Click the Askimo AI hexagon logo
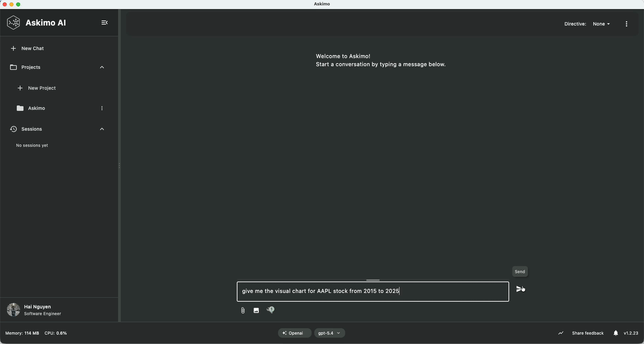The height and width of the screenshot is (344, 644). [x=13, y=22]
